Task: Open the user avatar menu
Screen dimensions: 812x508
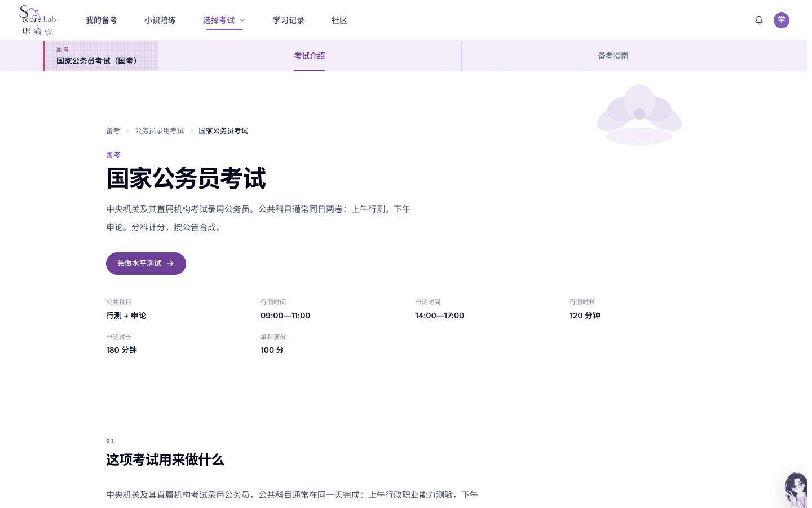Action: (x=782, y=20)
